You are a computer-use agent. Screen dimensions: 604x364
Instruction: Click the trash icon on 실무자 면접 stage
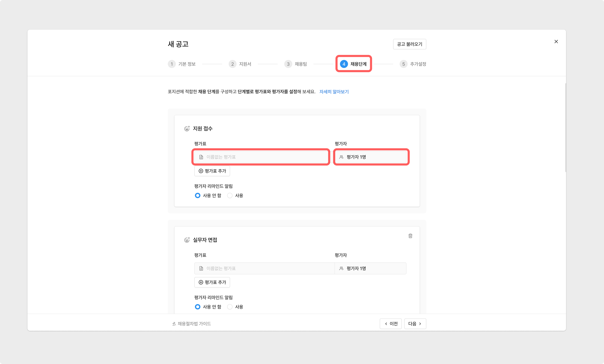410,236
